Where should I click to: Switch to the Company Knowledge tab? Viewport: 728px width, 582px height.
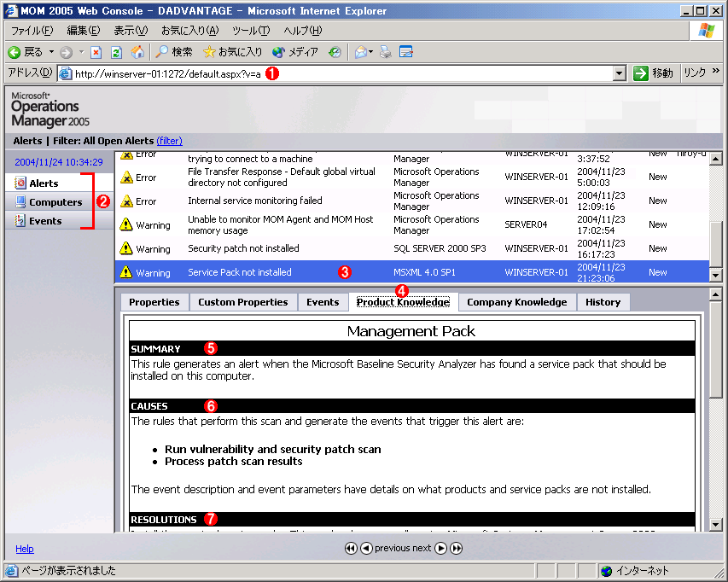(516, 302)
